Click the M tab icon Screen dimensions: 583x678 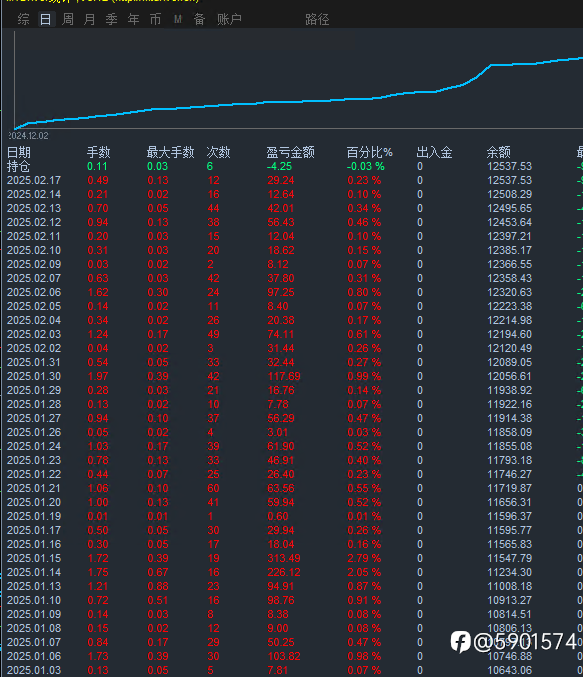pyautogui.click(x=178, y=19)
